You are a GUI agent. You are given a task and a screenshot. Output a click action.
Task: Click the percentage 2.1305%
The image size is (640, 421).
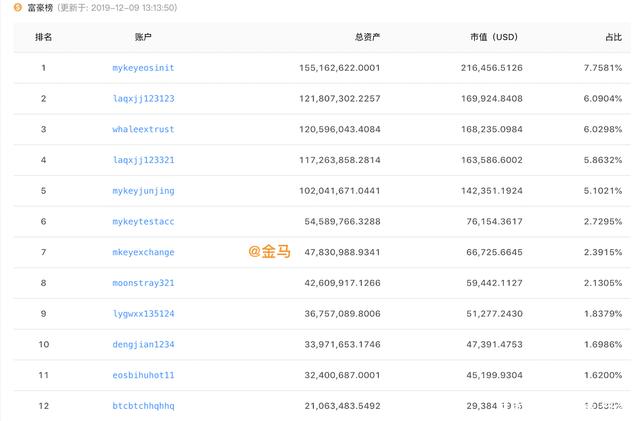point(603,283)
